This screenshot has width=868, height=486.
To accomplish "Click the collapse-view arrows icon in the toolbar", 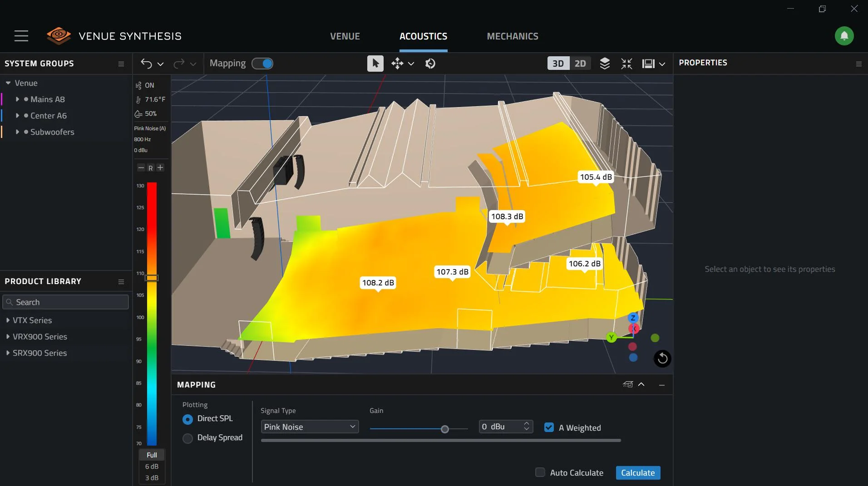I will pos(626,64).
